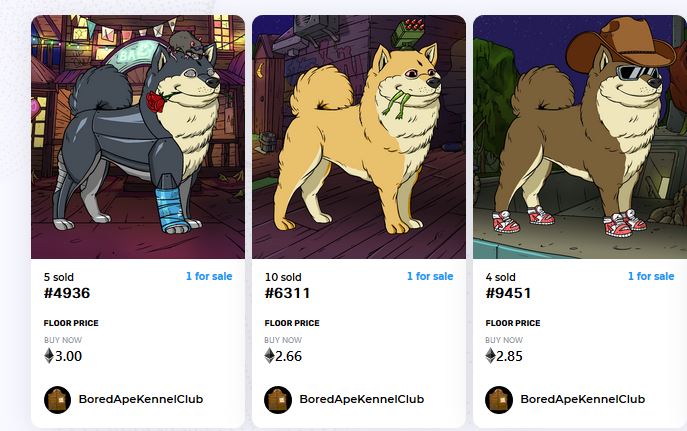Open the gray robot dog #4936 artwork
Image resolution: width=687 pixels, height=431 pixels.
pyautogui.click(x=138, y=137)
